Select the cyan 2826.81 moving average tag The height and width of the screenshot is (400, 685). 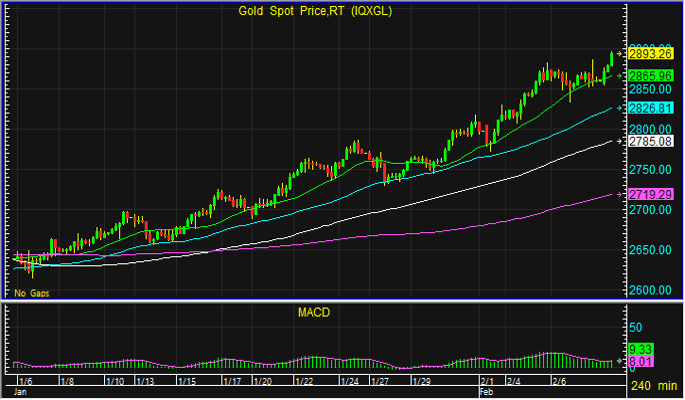pos(648,108)
